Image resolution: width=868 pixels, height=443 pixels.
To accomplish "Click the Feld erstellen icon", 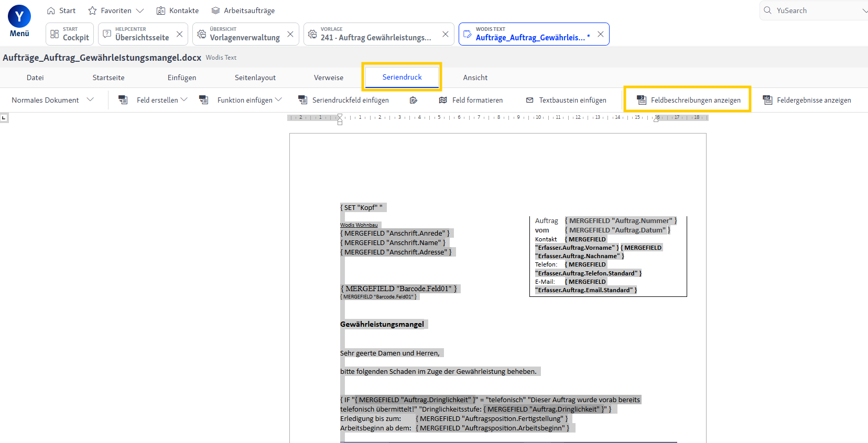I will tap(123, 99).
